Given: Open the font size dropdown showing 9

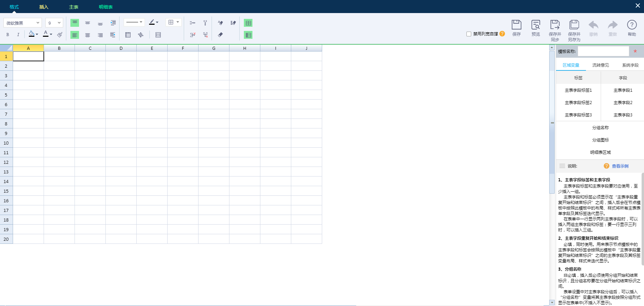Looking at the screenshot, I should (54, 23).
